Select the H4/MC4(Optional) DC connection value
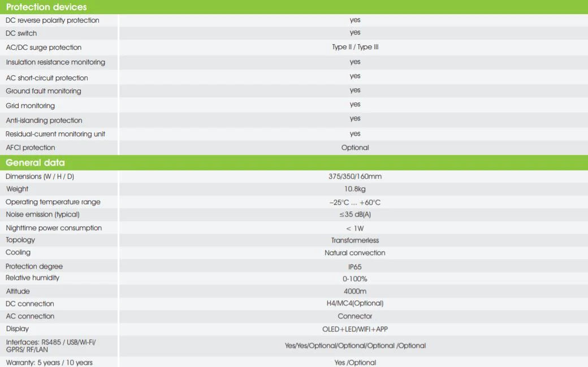Viewport: 588px width, 367px height. tap(355, 303)
